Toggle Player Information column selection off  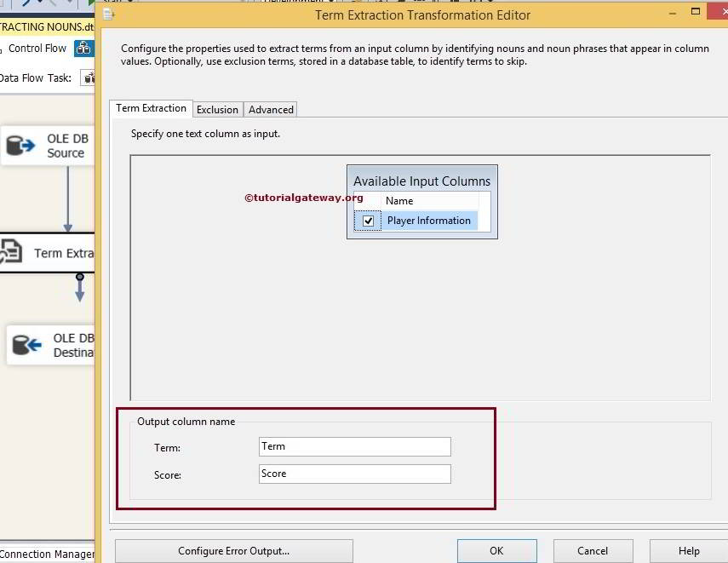pyautogui.click(x=367, y=220)
